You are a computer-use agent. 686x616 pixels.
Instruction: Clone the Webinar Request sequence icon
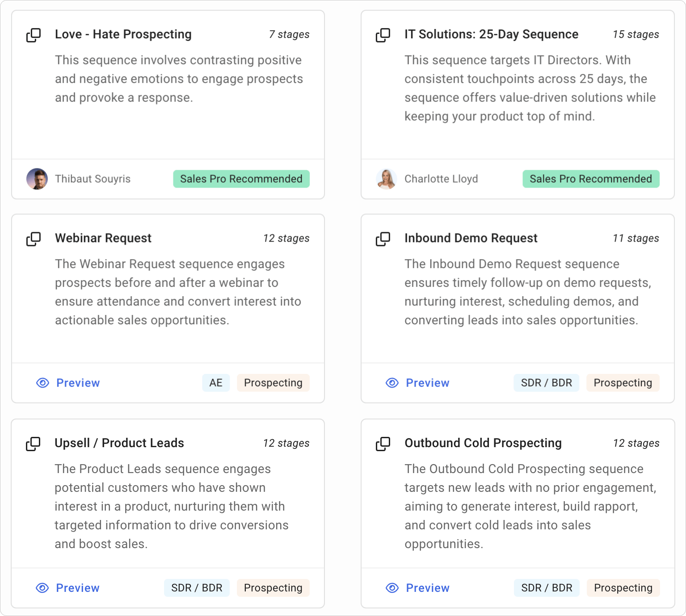click(34, 239)
